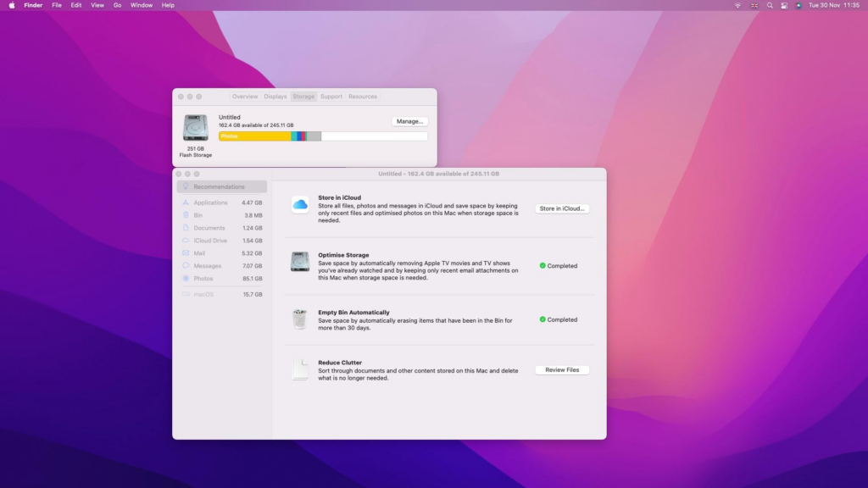Click the iCloud Drive cloud sidebar icon
This screenshot has height=488, width=868.
(186, 241)
